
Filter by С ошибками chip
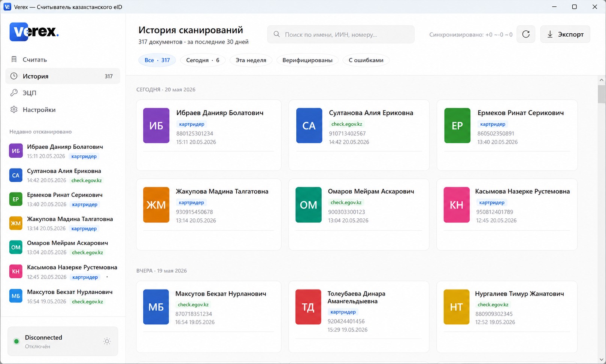point(366,60)
